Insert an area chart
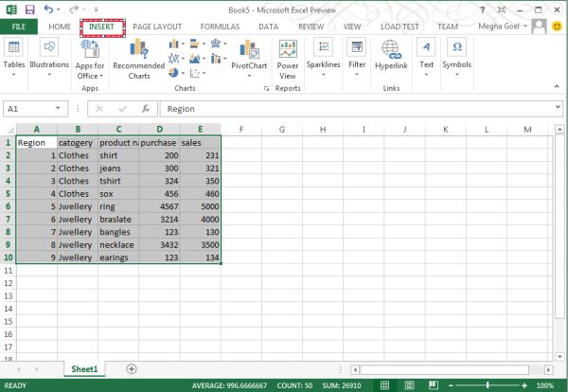The height and width of the screenshot is (392, 568). coord(195,59)
